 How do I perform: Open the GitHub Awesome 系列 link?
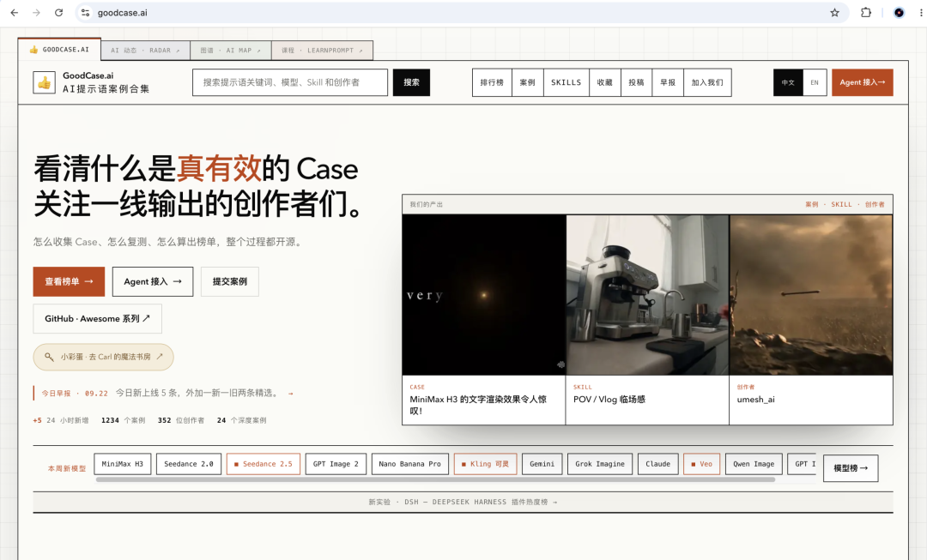[x=98, y=318]
